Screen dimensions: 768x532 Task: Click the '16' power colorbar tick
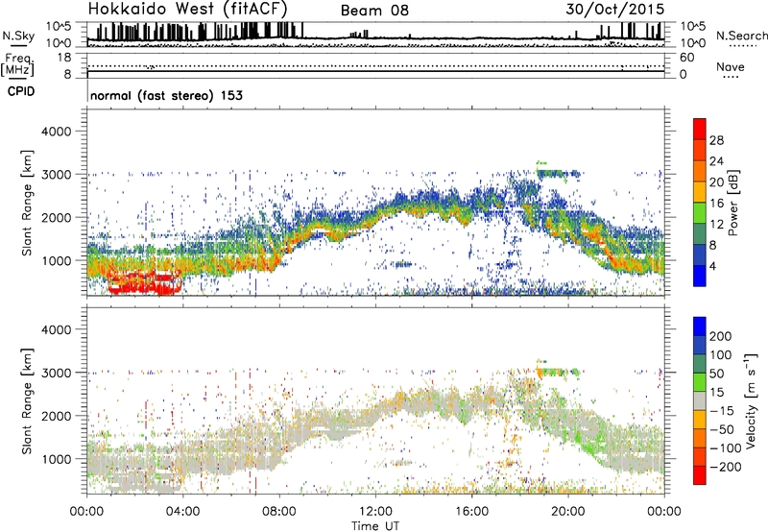pos(716,204)
